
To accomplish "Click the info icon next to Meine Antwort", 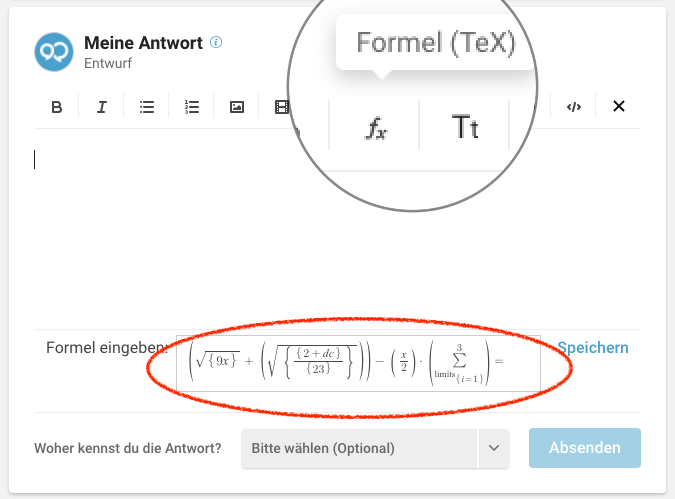I will 216,42.
